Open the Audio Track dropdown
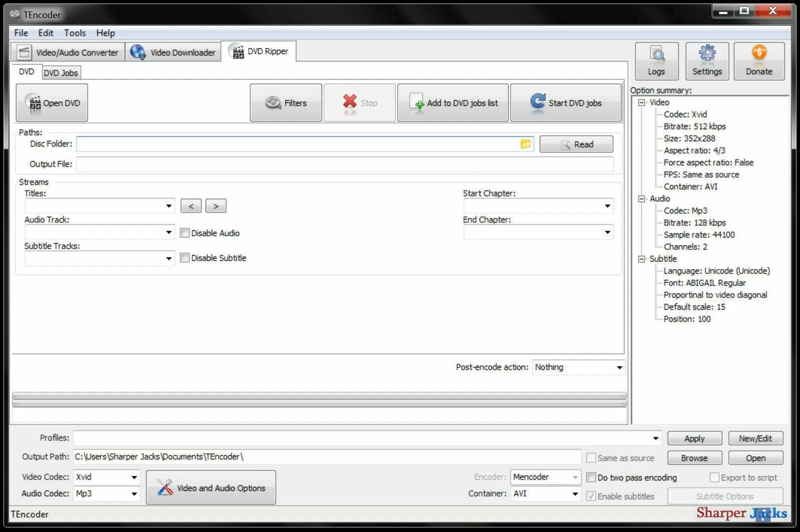This screenshot has height=532, width=800. [169, 233]
